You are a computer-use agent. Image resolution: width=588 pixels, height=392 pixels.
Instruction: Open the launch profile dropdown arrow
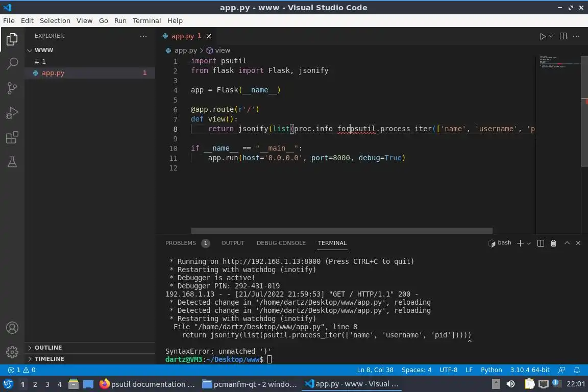coord(529,243)
